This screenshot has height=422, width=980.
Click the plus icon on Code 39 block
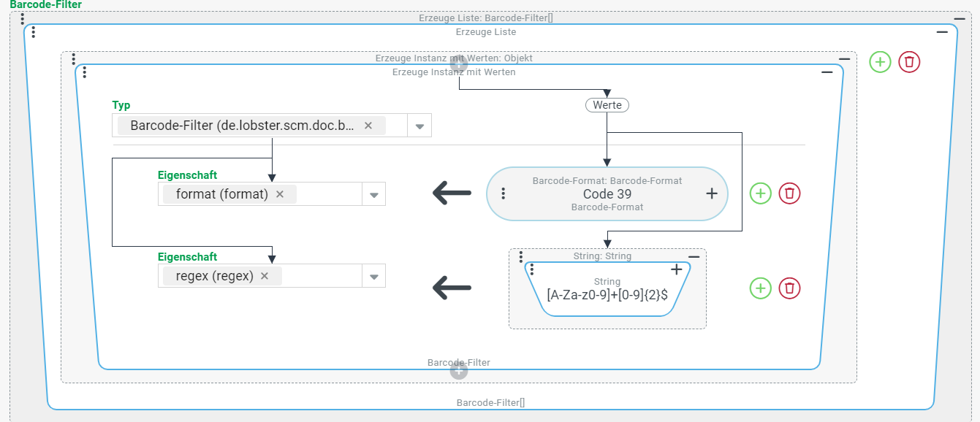[x=712, y=193]
